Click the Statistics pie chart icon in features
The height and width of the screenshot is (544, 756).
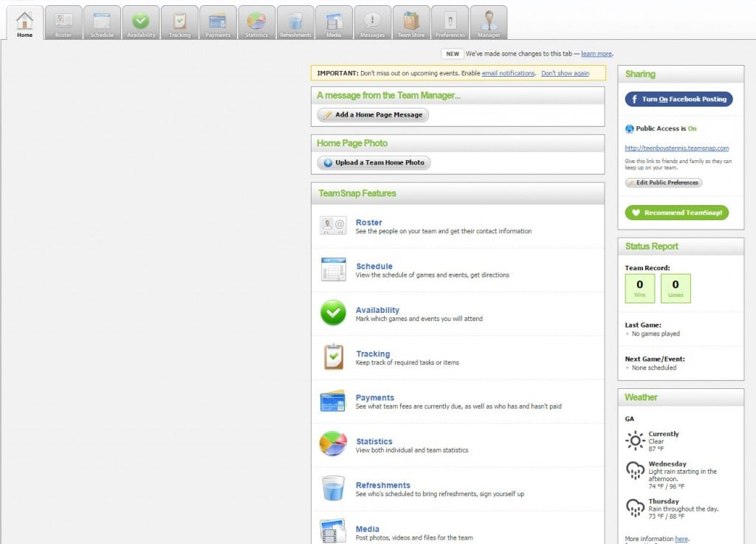pyautogui.click(x=333, y=444)
